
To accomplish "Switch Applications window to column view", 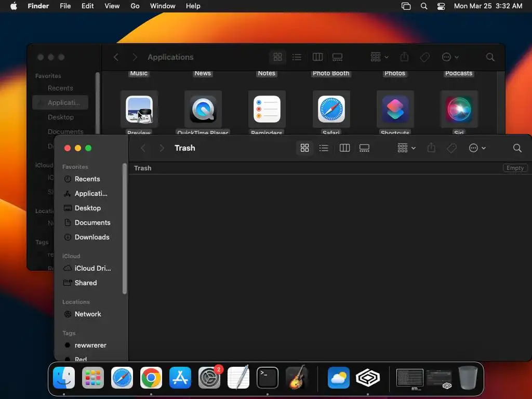I will pyautogui.click(x=317, y=57).
